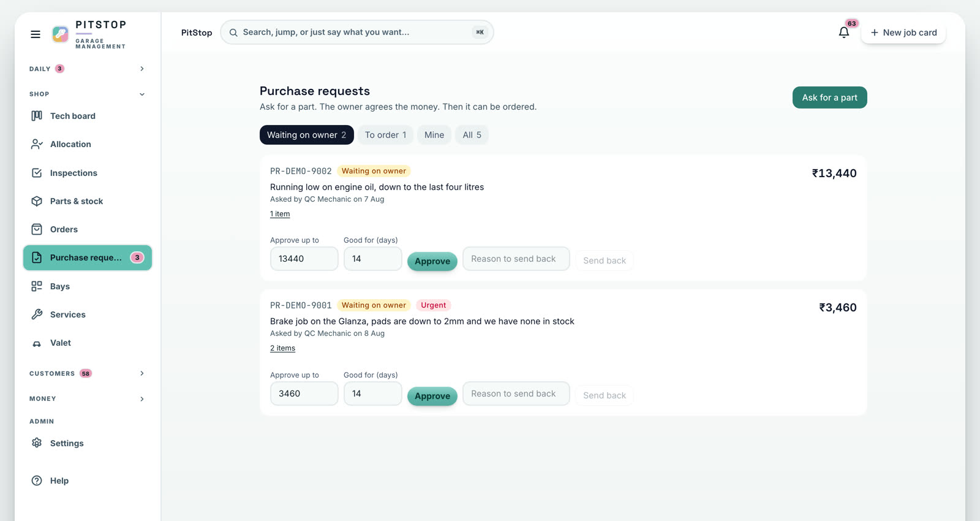Click the Running low on engine oil text
The width and height of the screenshot is (980, 521).
click(377, 187)
